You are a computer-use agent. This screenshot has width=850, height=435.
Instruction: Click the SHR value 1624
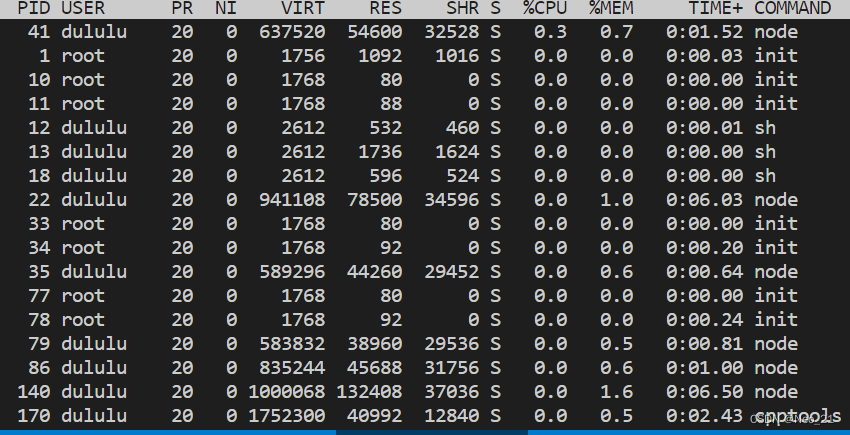click(457, 151)
